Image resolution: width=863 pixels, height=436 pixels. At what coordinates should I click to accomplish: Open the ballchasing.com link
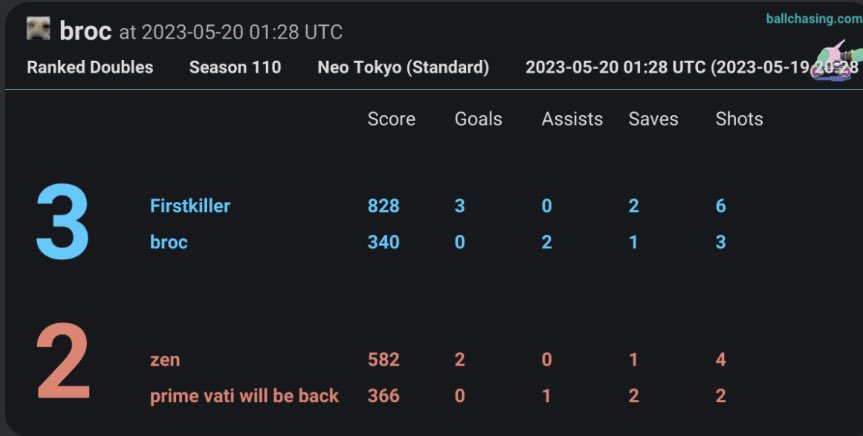tap(814, 19)
